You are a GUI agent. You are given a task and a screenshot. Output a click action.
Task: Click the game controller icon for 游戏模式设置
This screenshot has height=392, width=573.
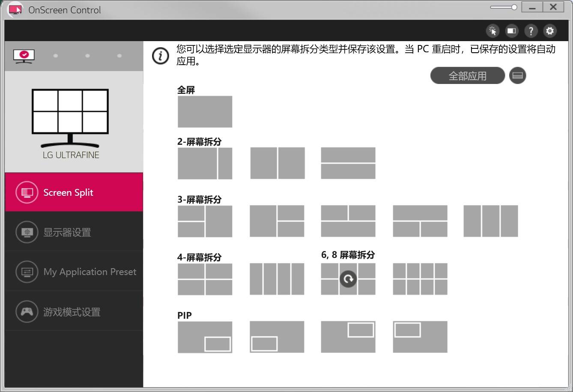(26, 311)
